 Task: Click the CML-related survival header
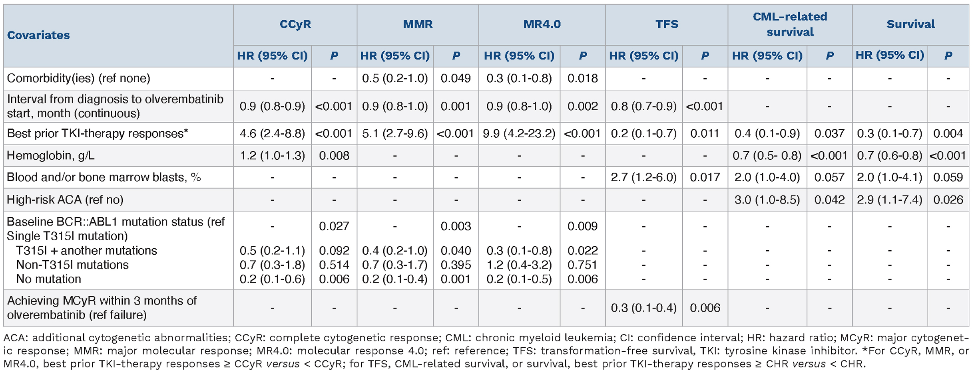[790, 24]
